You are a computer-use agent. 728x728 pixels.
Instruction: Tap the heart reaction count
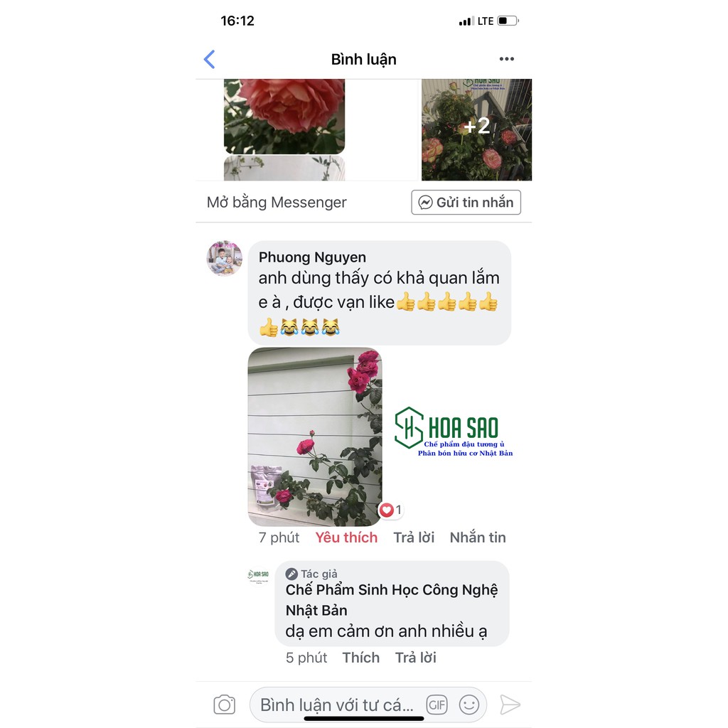[391, 510]
